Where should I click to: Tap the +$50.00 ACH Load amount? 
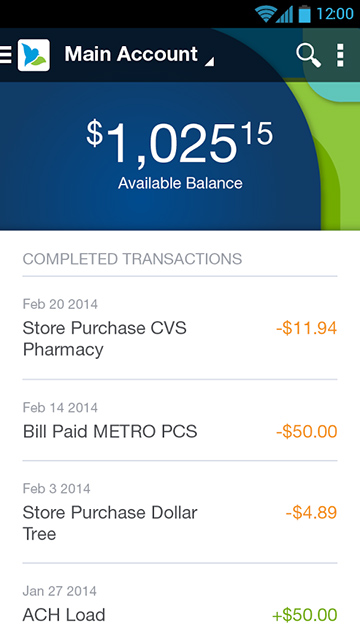click(305, 615)
